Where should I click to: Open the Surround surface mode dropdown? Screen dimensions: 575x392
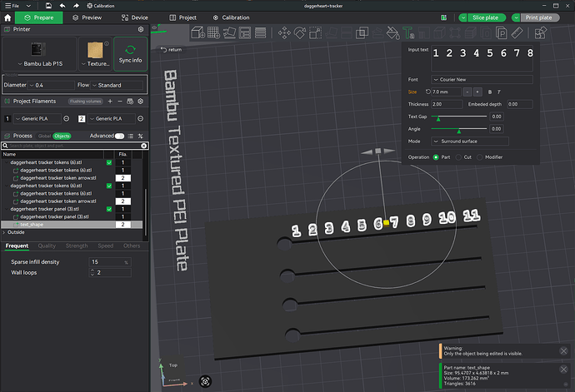(x=470, y=141)
